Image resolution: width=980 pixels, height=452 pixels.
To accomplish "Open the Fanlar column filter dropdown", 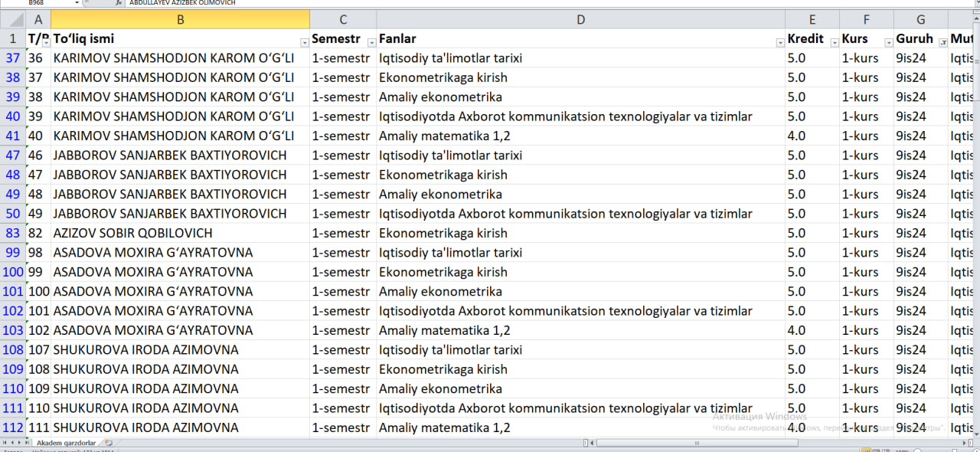I will tap(779, 43).
